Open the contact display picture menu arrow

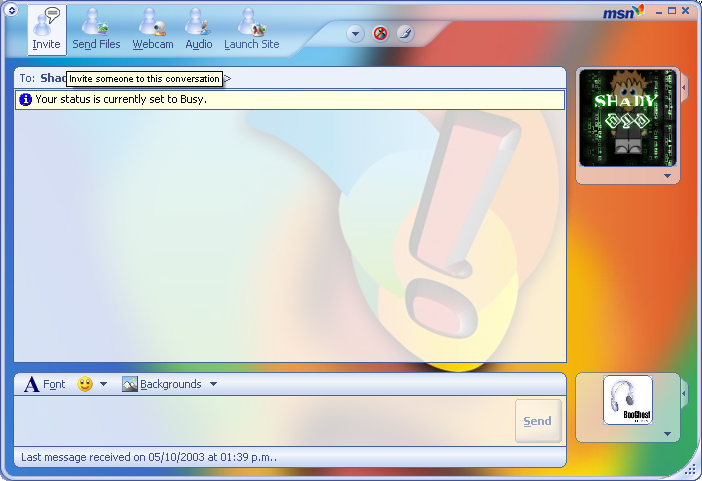(x=667, y=176)
